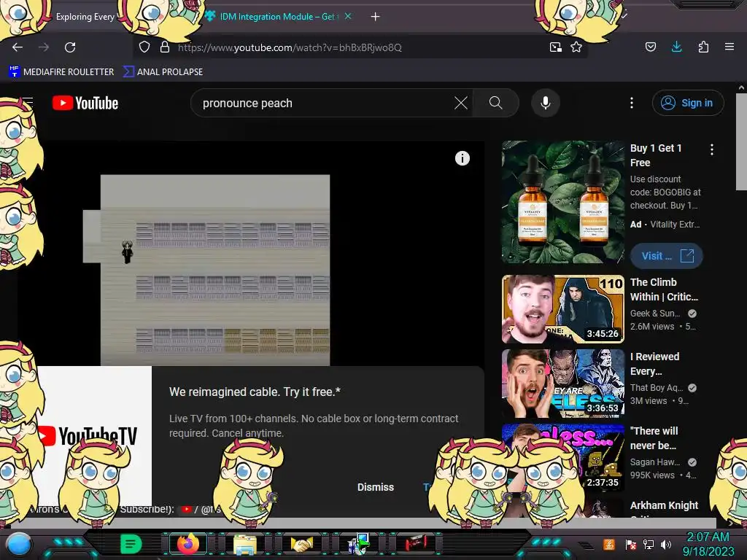Show video info card icon

[x=462, y=158]
